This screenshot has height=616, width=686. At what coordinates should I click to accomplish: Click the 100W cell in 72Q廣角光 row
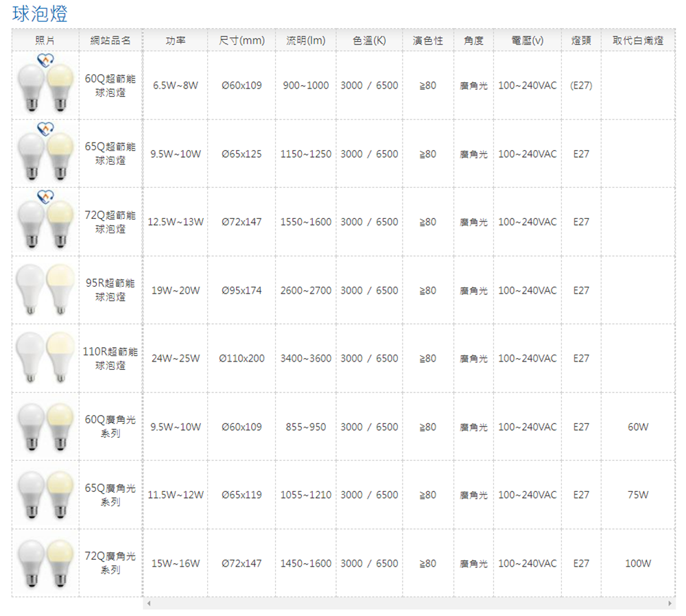637,563
